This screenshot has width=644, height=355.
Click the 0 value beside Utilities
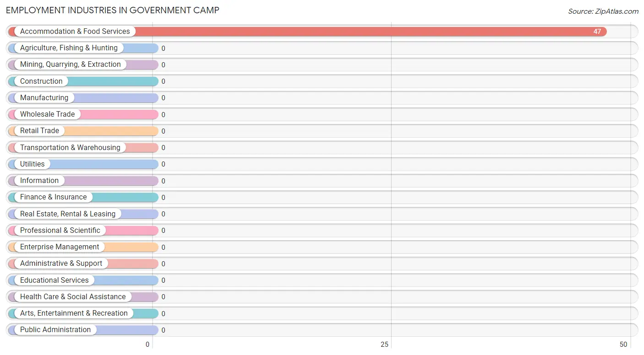tap(163, 164)
